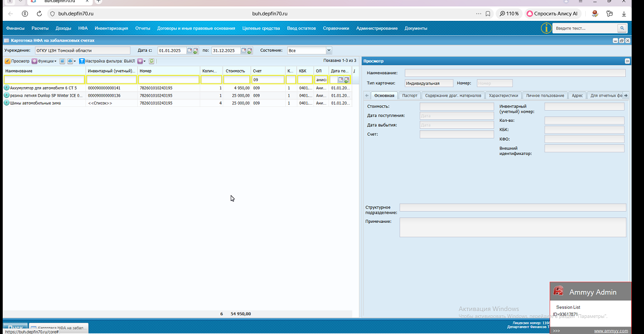Switch to the Личное пользование tab
The height and width of the screenshot is (334, 644).
click(x=545, y=96)
